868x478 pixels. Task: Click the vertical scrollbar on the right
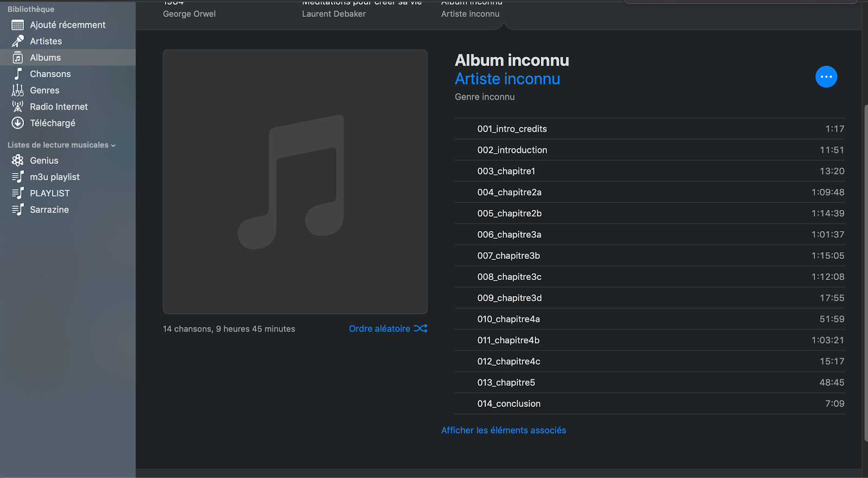(865, 271)
